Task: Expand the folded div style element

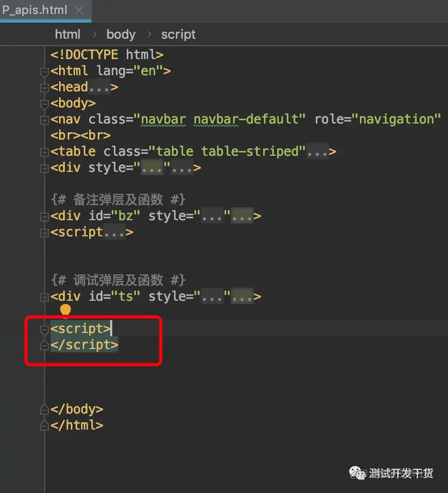Action: pyautogui.click(x=45, y=169)
